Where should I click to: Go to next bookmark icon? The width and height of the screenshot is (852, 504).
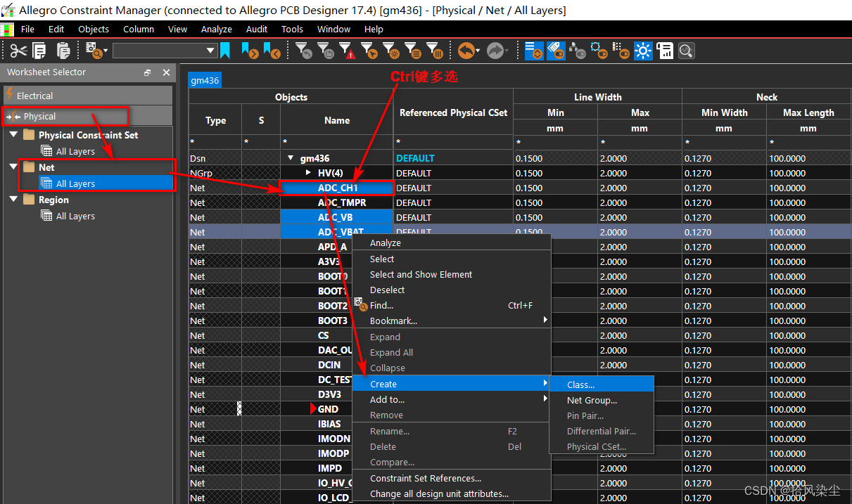click(x=250, y=51)
